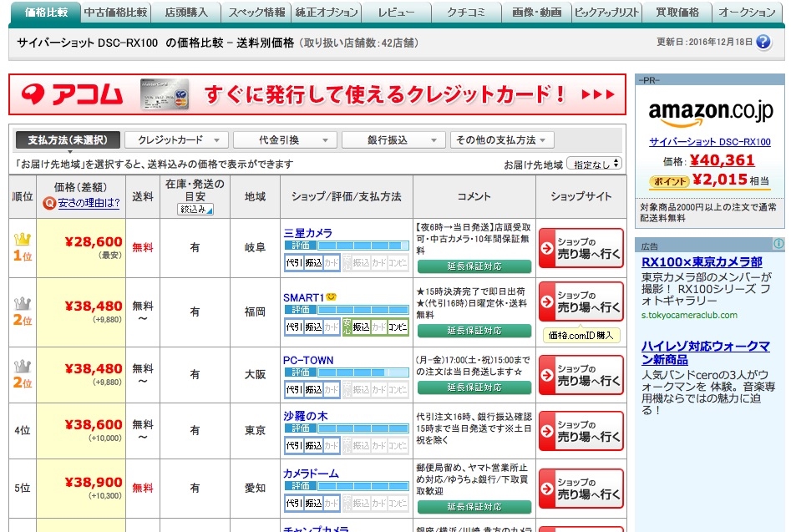This screenshot has width=791, height=532.
Task: Select the 支払方法(未選択) button
Action: tap(68, 139)
